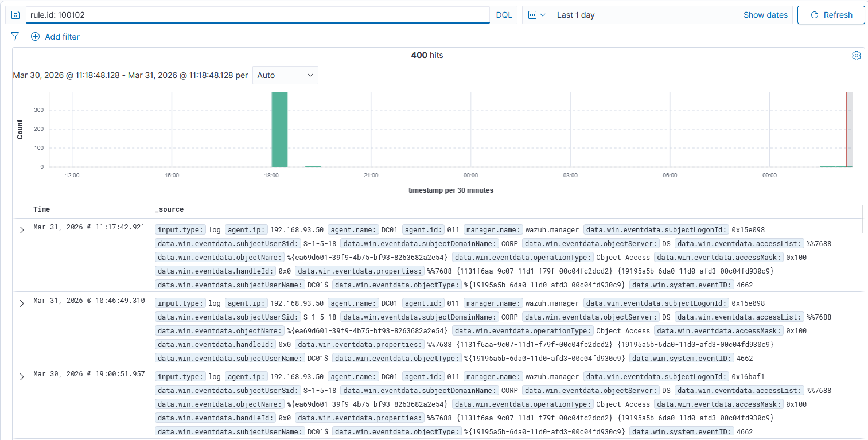Click the Add filter plus icon

36,37
